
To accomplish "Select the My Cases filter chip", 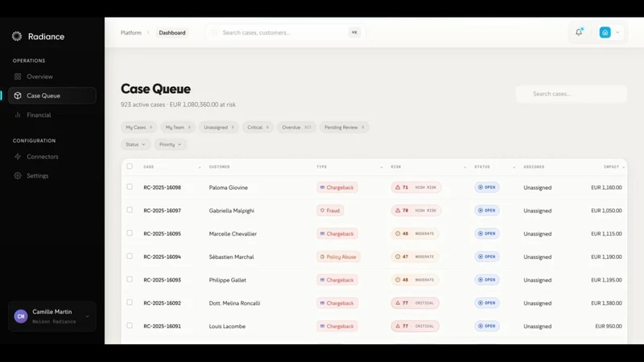I will 138,127.
